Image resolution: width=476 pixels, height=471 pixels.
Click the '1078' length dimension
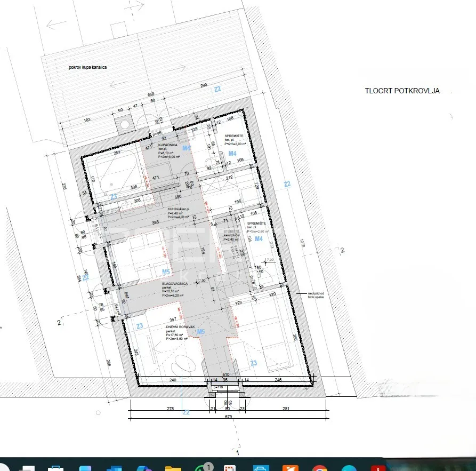pyautogui.click(x=302, y=243)
